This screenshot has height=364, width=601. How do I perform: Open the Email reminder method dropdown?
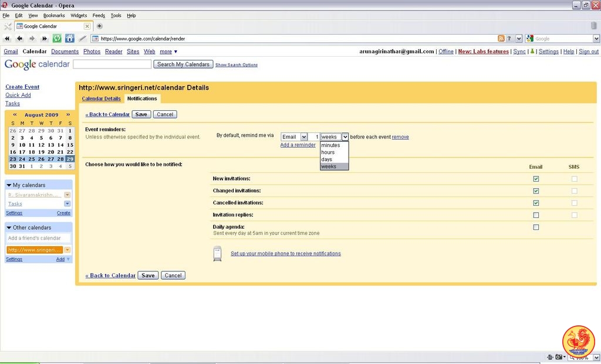click(294, 137)
